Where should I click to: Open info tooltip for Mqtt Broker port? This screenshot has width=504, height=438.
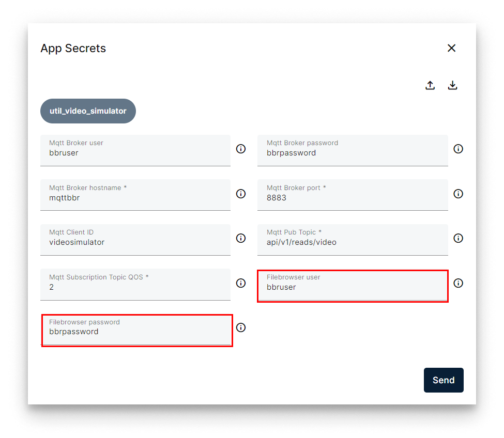458,194
